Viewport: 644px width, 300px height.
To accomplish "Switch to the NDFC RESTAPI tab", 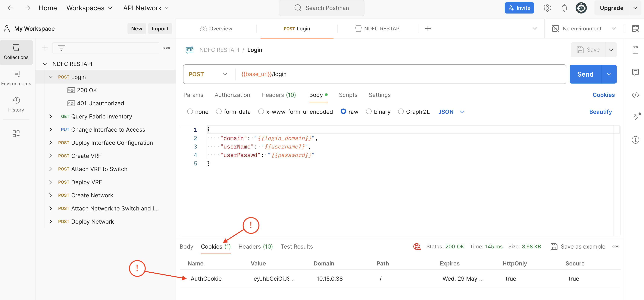I will 378,29.
